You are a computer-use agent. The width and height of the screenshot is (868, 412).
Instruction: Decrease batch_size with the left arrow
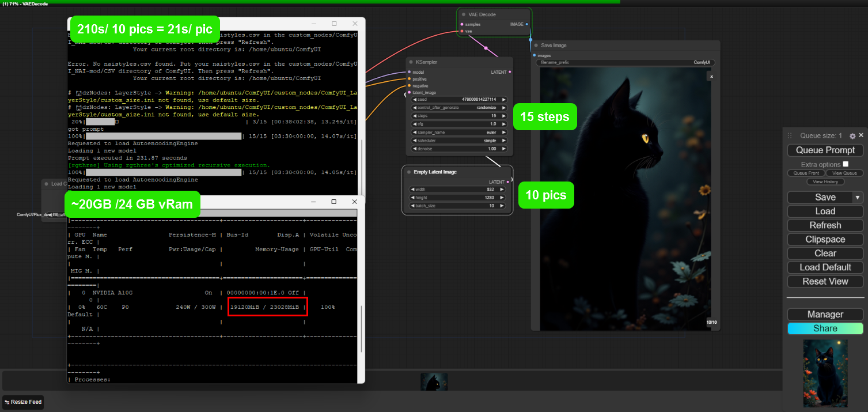(x=413, y=206)
